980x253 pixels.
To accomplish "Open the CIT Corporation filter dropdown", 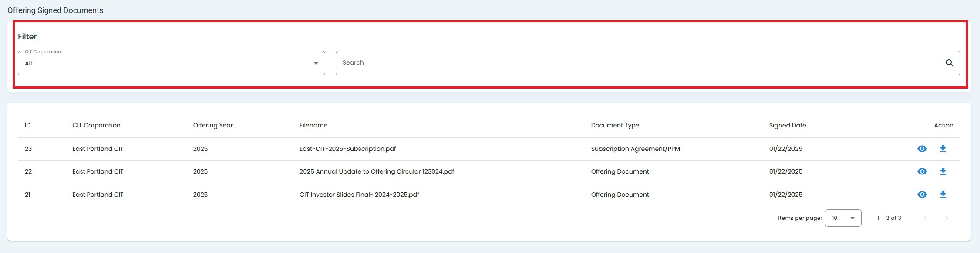I will point(171,63).
